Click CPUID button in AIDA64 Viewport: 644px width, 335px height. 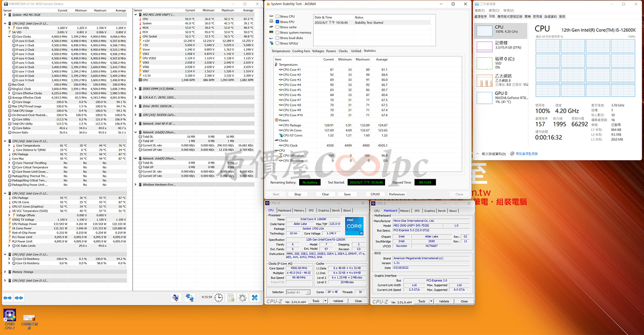pos(375,194)
